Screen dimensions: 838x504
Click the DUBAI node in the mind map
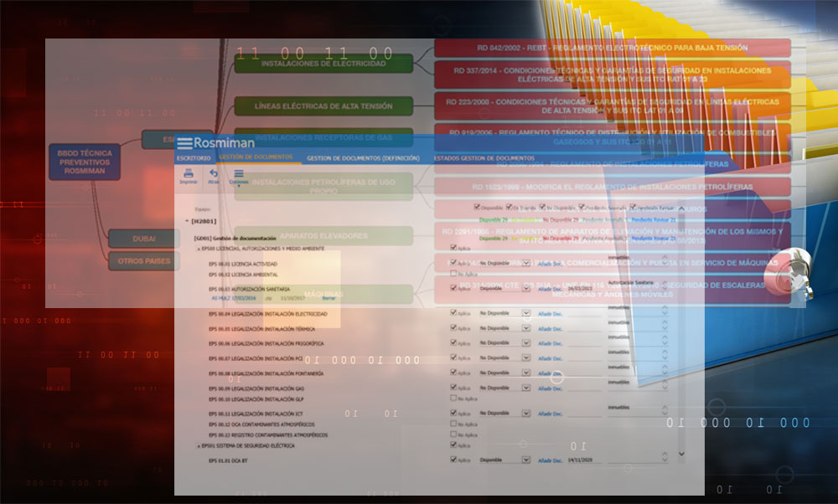144,239
